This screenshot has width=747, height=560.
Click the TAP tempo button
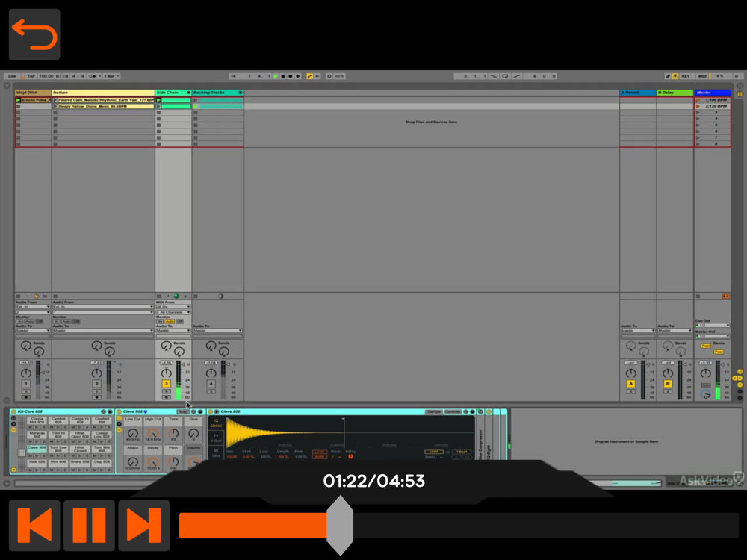(x=31, y=76)
